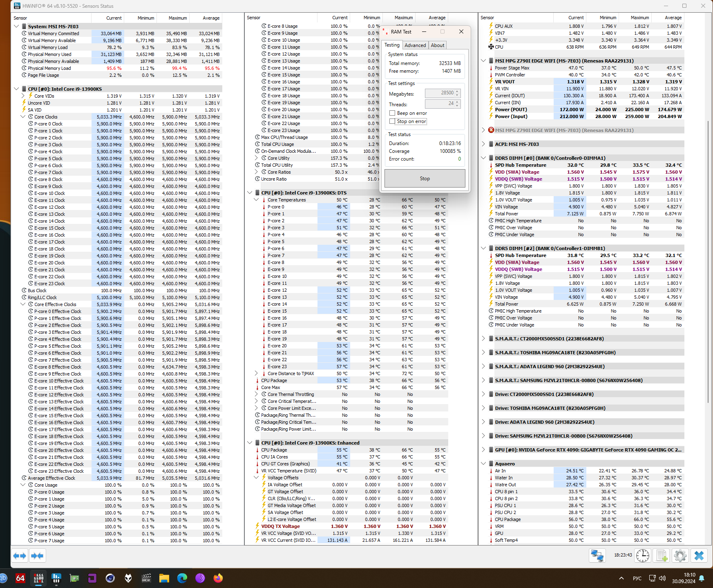713x588 pixels.
Task: Minimize the RAM Test window
Action: click(424, 31)
